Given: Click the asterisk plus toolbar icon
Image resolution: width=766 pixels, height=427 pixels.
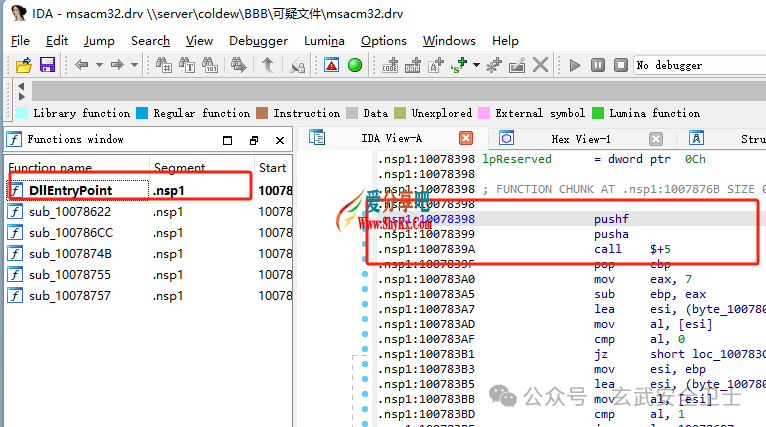Looking at the screenshot, I should 494,65.
